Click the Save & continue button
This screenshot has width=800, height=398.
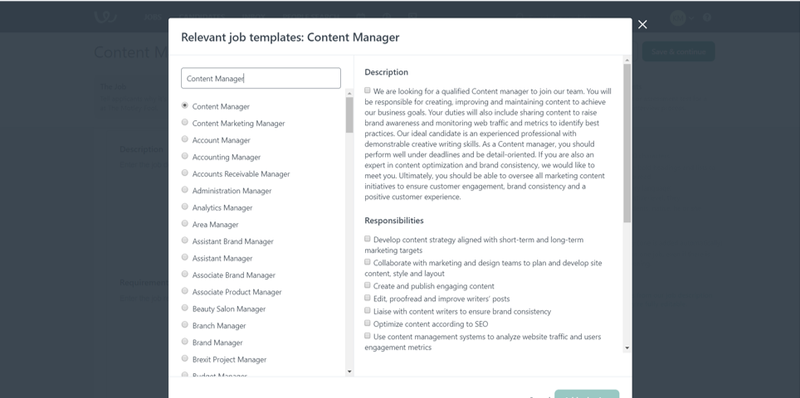[x=678, y=52]
